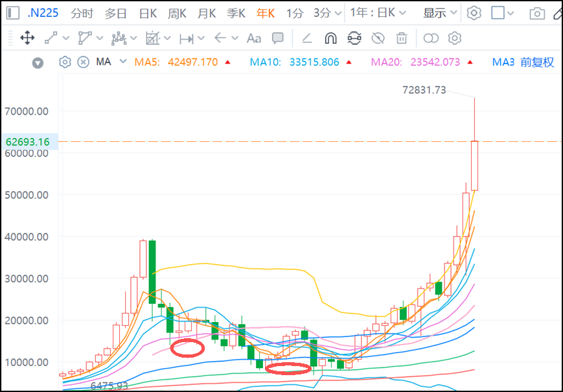Switch to the 季K tab
563x392 pixels.
tap(236, 14)
